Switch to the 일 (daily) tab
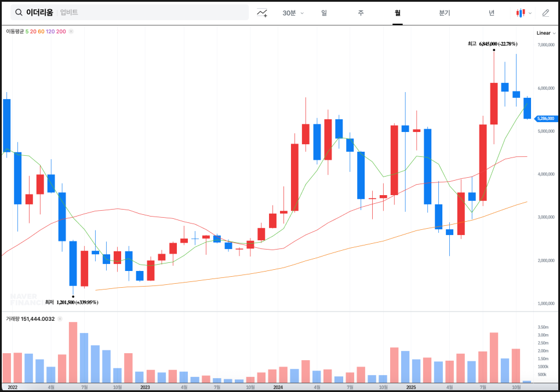560x392 pixels. tap(323, 13)
